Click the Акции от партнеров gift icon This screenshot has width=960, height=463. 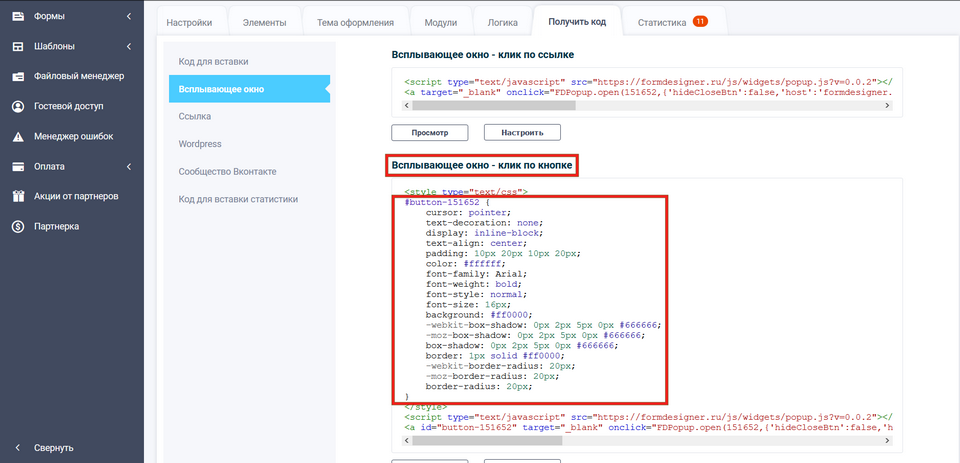click(18, 196)
